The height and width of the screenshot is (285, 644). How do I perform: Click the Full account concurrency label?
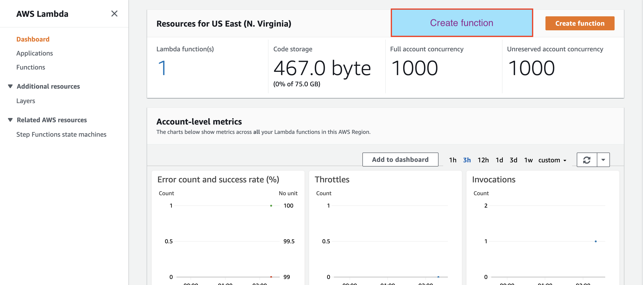point(427,49)
